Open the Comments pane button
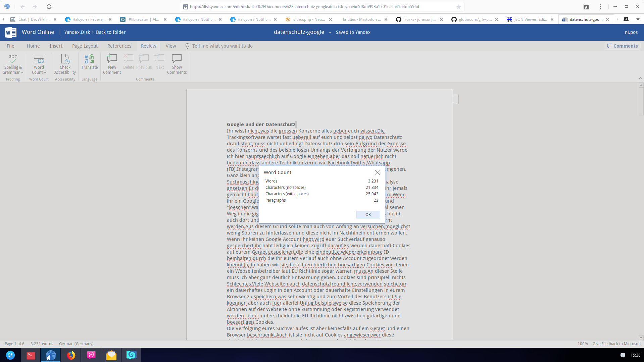The image size is (644, 362). coord(623,46)
